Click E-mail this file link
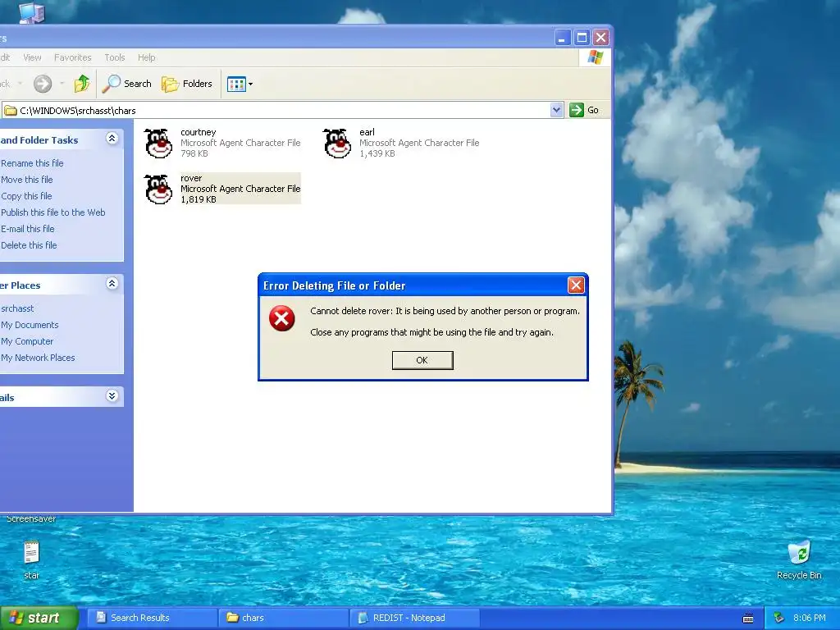This screenshot has height=630, width=840. 27,230
